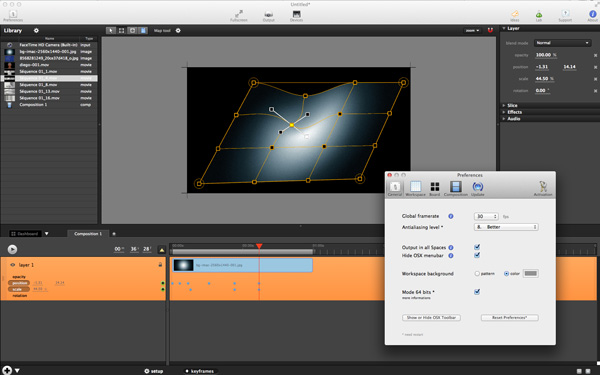Select Séquence 01_16.mov in Library

click(x=49, y=98)
